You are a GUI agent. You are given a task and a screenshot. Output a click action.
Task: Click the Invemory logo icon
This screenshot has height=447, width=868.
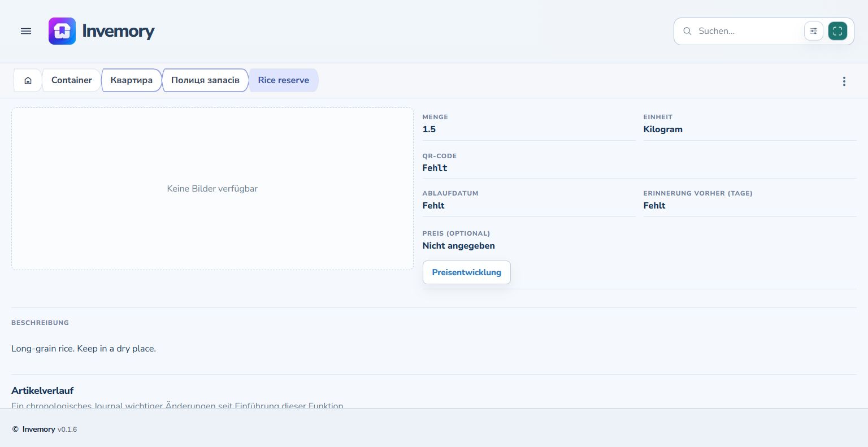(x=62, y=31)
